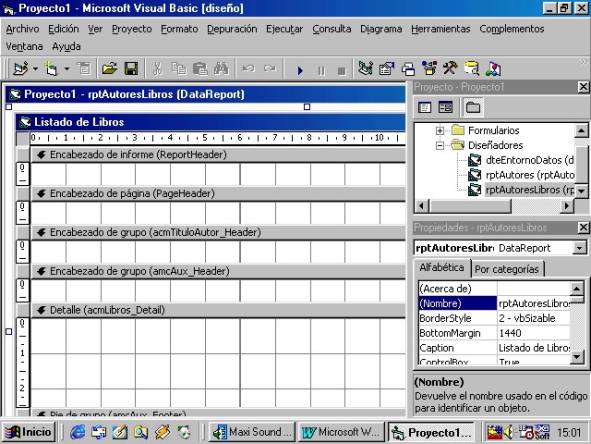Viewport: 591px width, 444px height.
Task: Click the Find binoculars icon
Action: tap(221, 69)
